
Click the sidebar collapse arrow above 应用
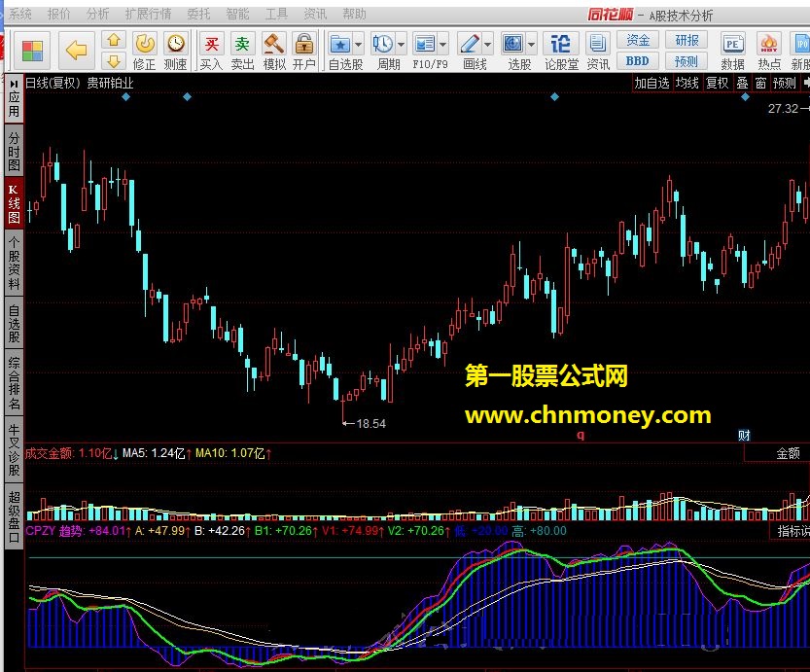pyautogui.click(x=14, y=84)
